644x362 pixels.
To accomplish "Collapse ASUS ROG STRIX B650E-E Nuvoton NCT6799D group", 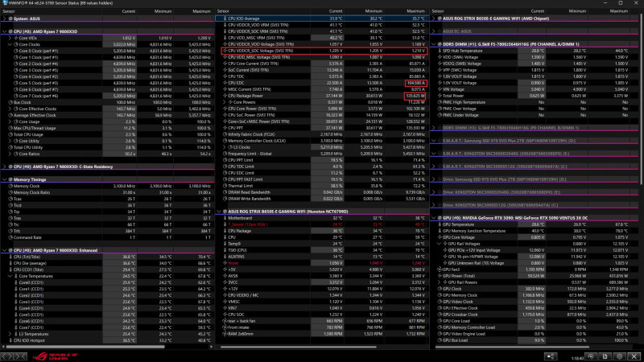I will 219,212.
